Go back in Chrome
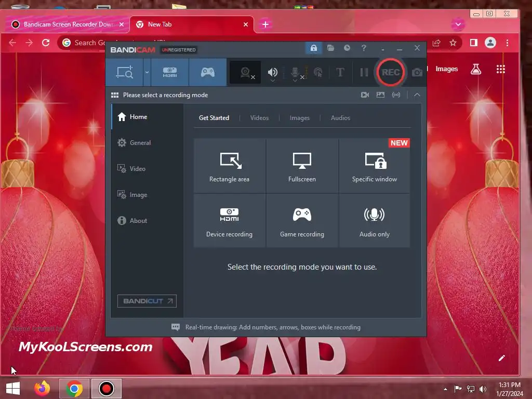This screenshot has height=399, width=532. (x=12, y=43)
